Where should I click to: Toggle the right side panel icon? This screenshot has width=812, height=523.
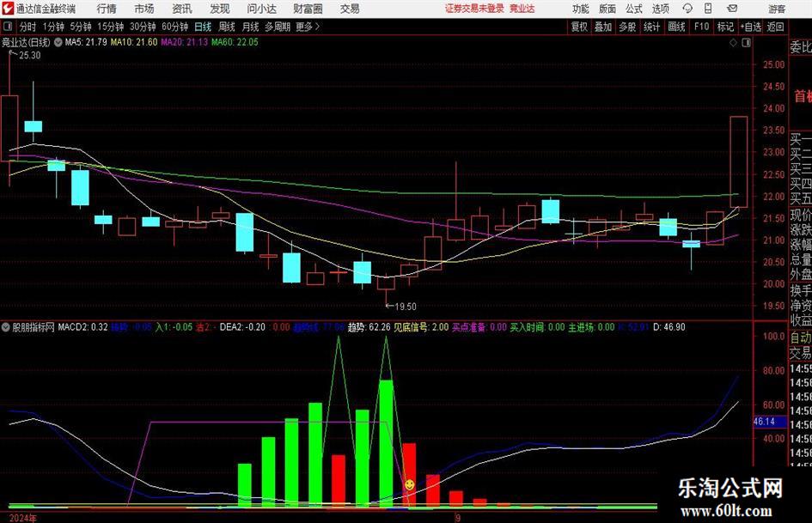(x=746, y=43)
